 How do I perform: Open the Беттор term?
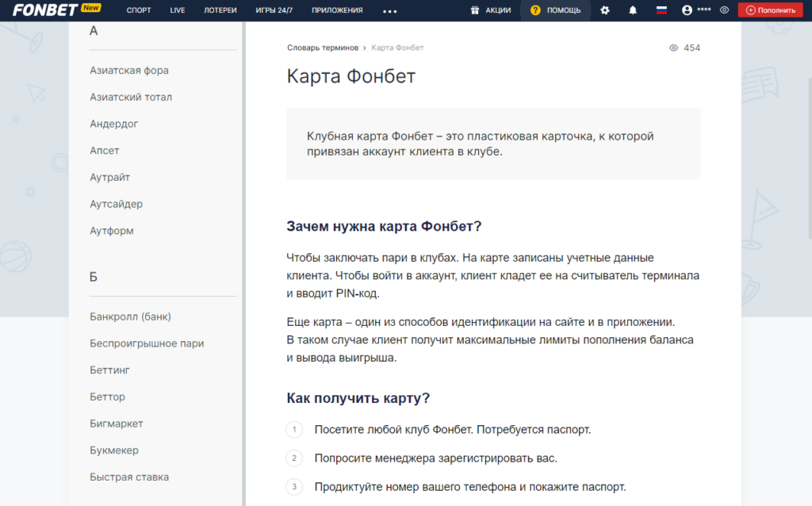point(107,397)
